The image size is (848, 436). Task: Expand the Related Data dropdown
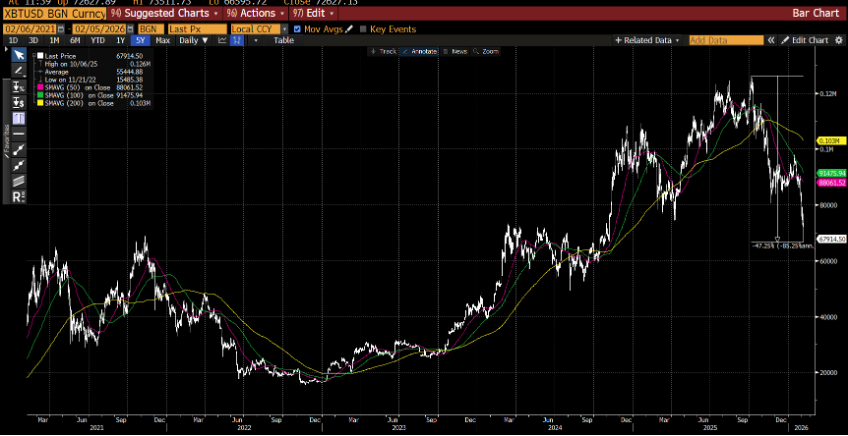pyautogui.click(x=651, y=40)
